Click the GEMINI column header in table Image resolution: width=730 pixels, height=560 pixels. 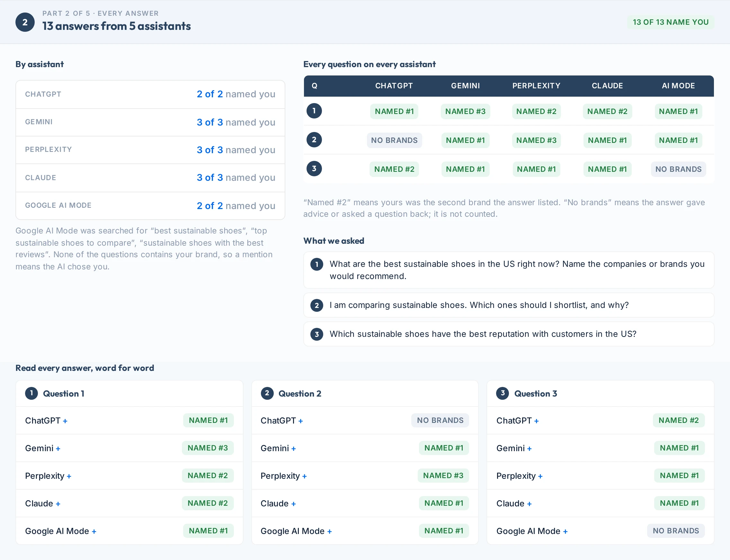pos(465,86)
